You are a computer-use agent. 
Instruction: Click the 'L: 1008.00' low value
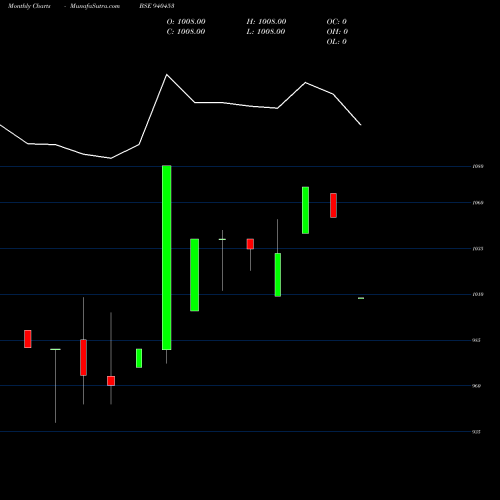pyautogui.click(x=266, y=32)
